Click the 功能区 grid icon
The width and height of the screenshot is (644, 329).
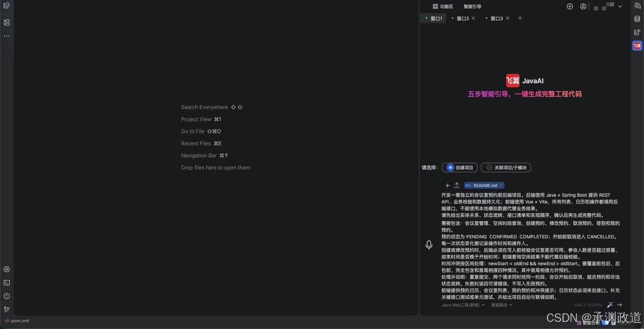(435, 7)
